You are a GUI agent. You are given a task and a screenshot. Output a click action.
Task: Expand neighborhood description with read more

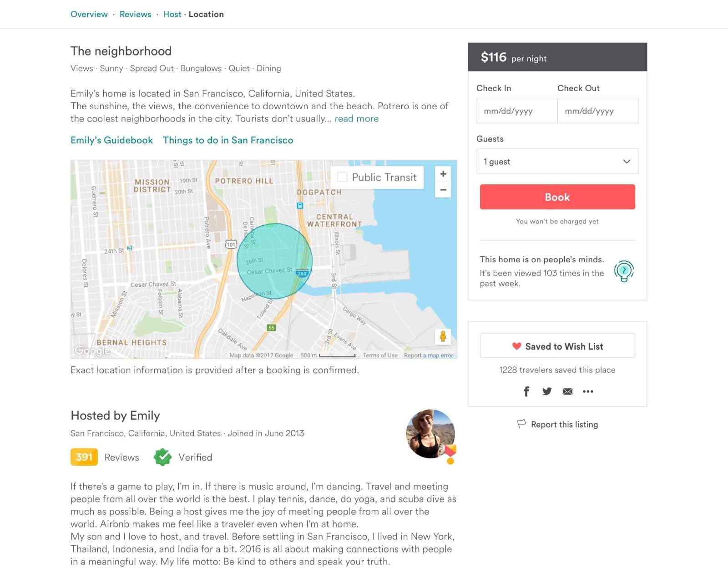click(x=356, y=119)
